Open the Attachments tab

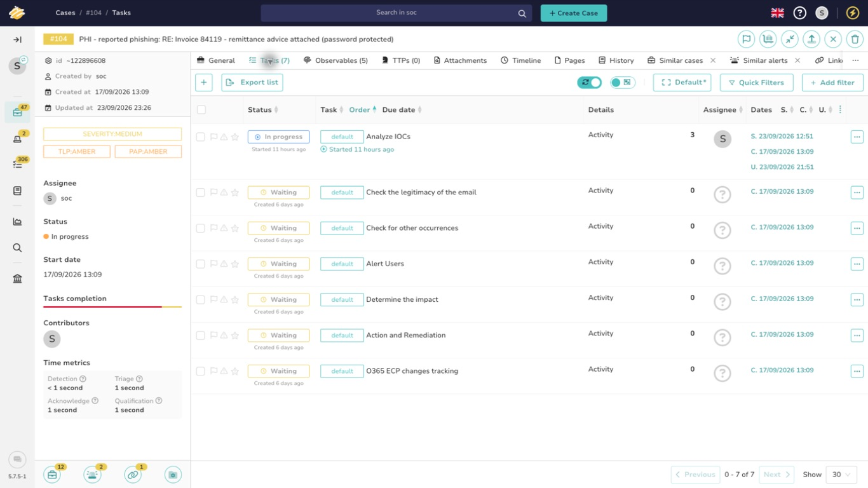[460, 60]
